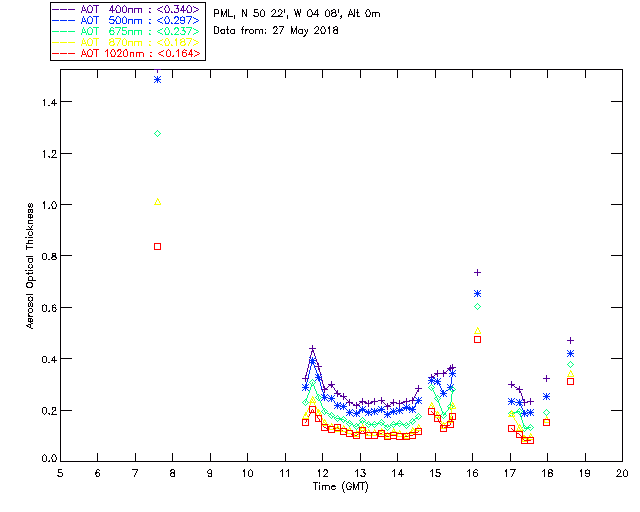The image size is (640, 512).
Task: Click the AOT 500nm legend entry
Action: tap(127, 20)
